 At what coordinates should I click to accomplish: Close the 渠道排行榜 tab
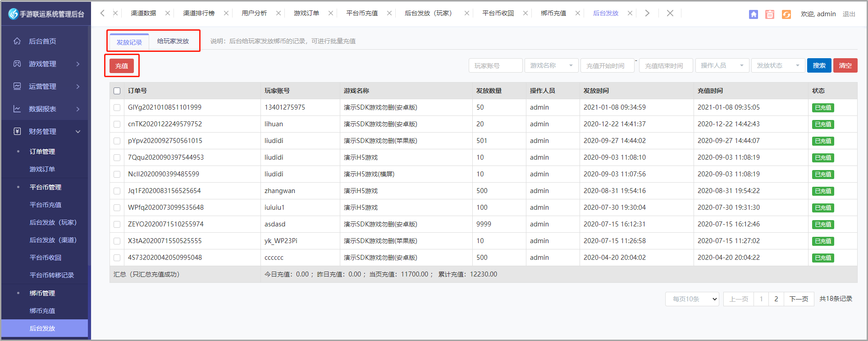[x=226, y=13]
